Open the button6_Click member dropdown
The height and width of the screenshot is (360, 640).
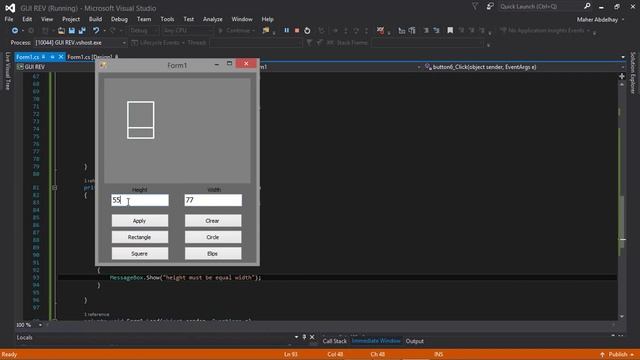tap(623, 67)
